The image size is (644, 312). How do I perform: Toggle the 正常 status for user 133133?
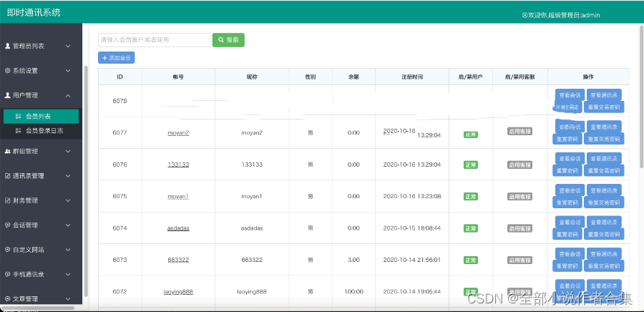[x=470, y=165]
